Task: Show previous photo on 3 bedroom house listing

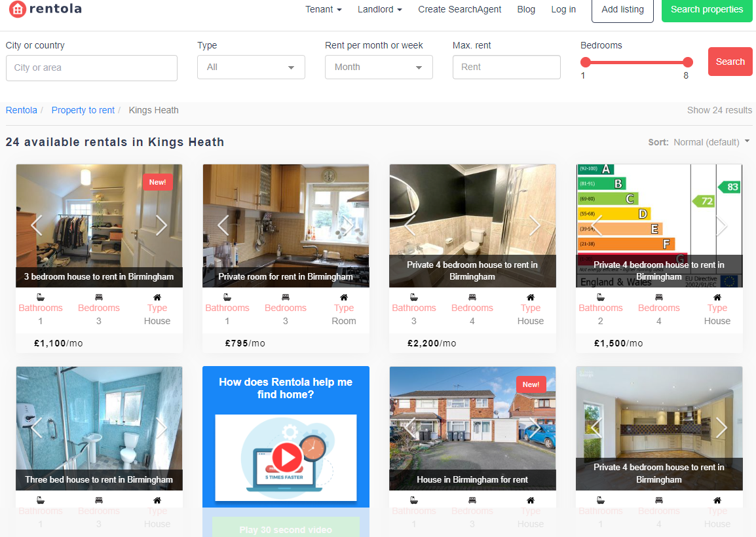Action: (37, 225)
